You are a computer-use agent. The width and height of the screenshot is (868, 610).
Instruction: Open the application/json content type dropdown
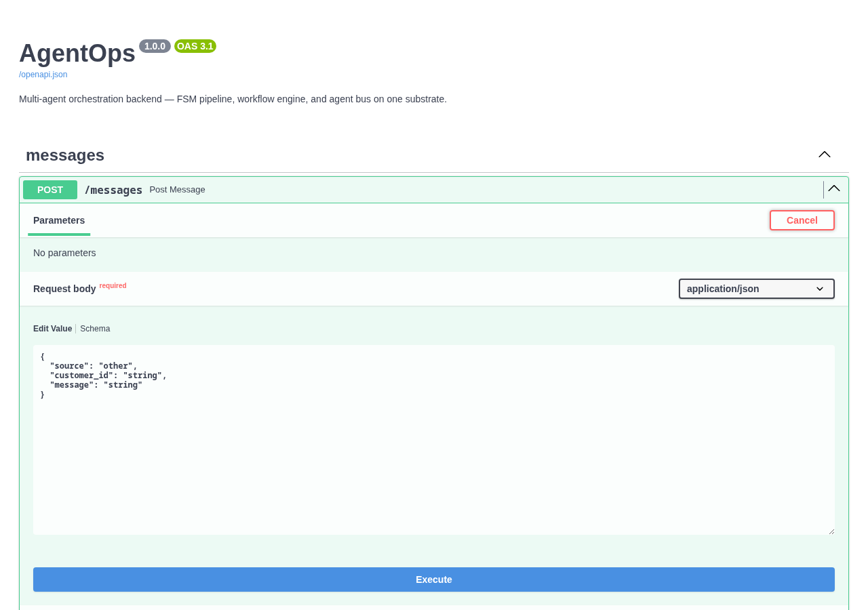tap(757, 289)
